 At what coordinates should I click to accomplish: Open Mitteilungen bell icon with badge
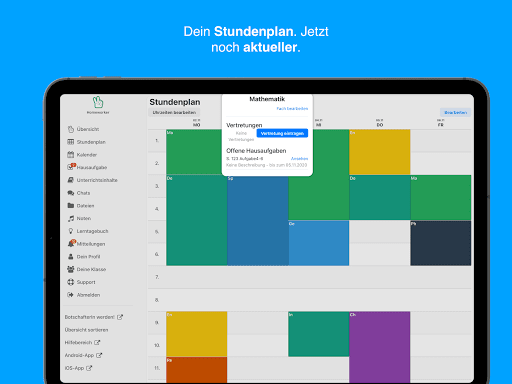point(71,243)
